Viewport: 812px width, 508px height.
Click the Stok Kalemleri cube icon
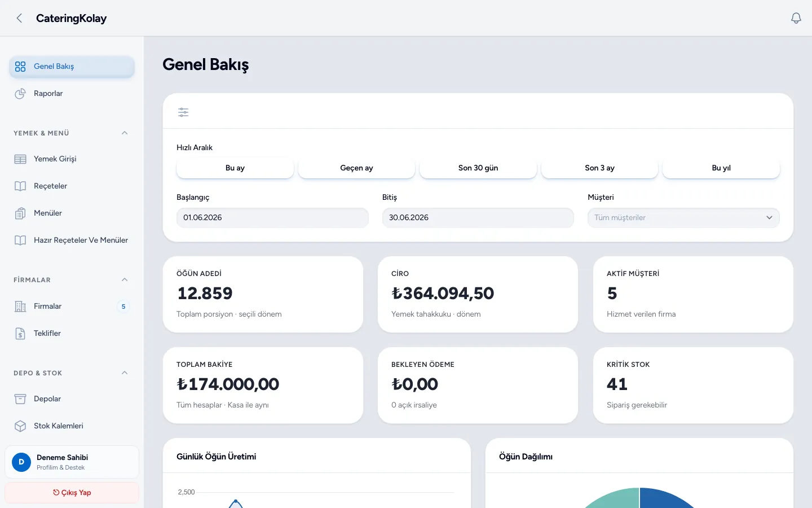(x=20, y=426)
